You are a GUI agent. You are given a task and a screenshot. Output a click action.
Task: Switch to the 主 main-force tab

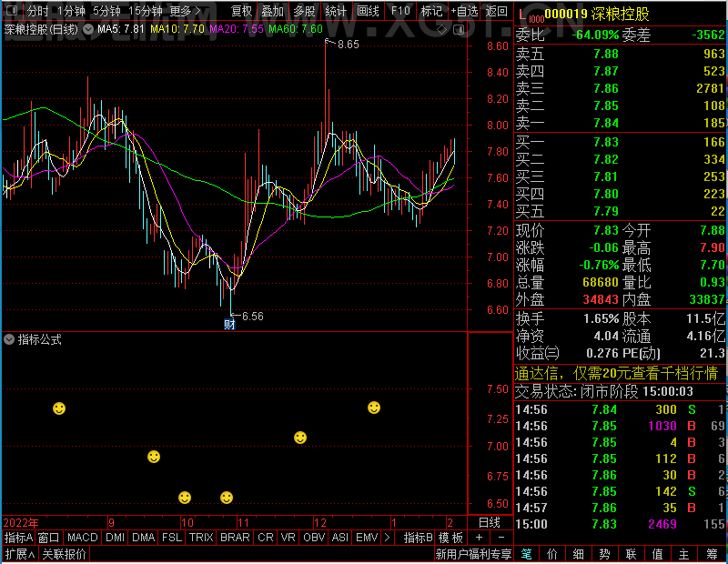[x=684, y=554]
